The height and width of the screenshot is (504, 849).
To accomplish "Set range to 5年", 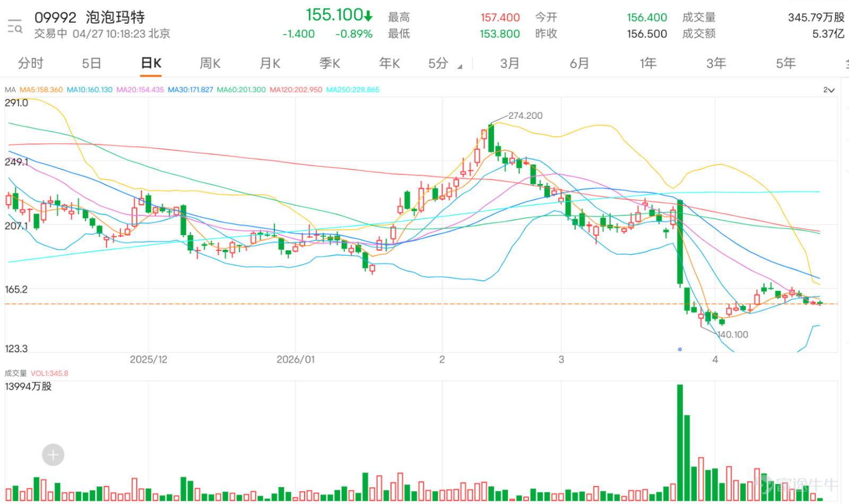I will tap(785, 63).
